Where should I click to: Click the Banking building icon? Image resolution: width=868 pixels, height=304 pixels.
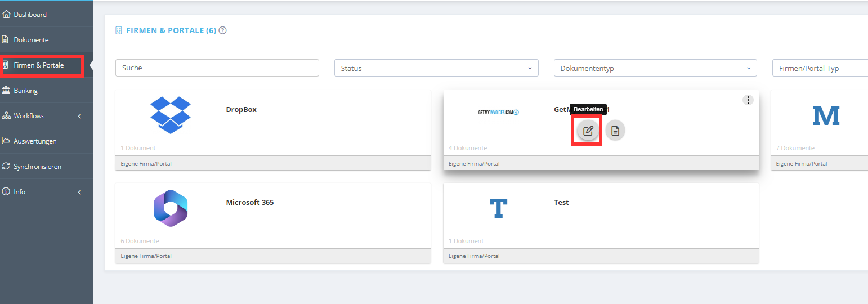click(6, 90)
